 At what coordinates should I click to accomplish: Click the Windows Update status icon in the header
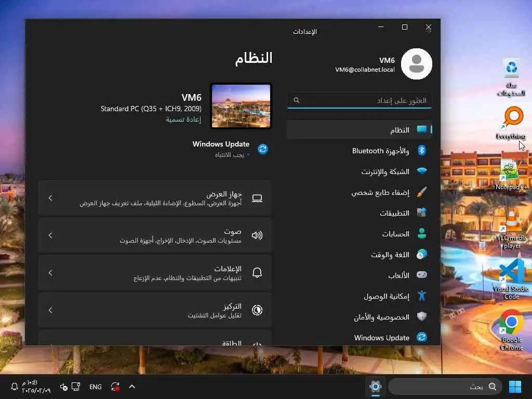click(262, 149)
